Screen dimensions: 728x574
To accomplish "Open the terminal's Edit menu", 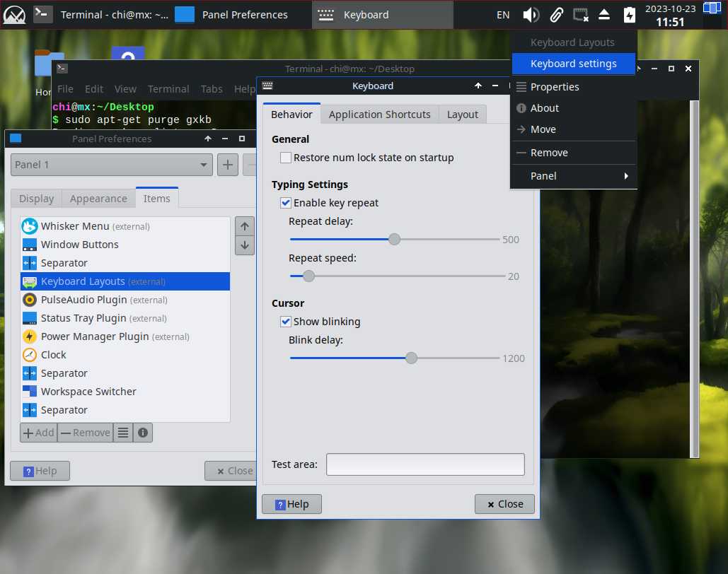I will 94,89.
